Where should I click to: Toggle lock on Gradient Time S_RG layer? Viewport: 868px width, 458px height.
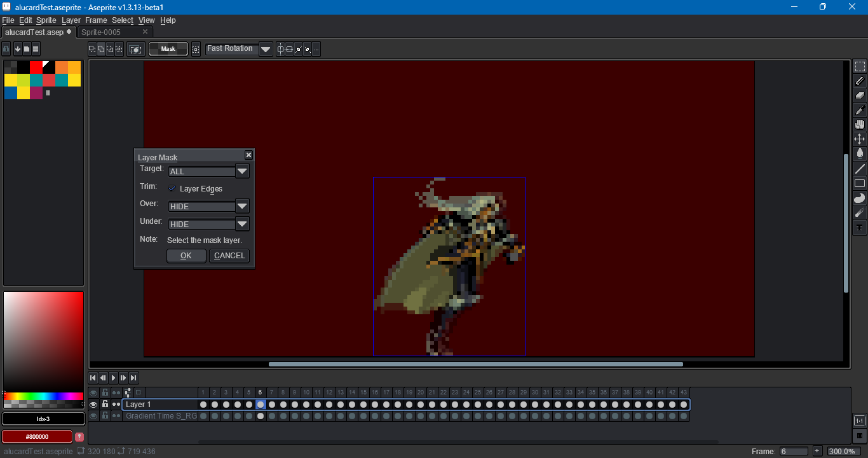coord(105,416)
